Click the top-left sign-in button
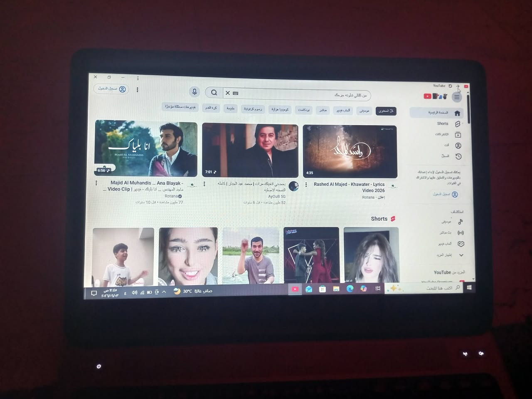Screen dimensions: 532x399 point(111,89)
